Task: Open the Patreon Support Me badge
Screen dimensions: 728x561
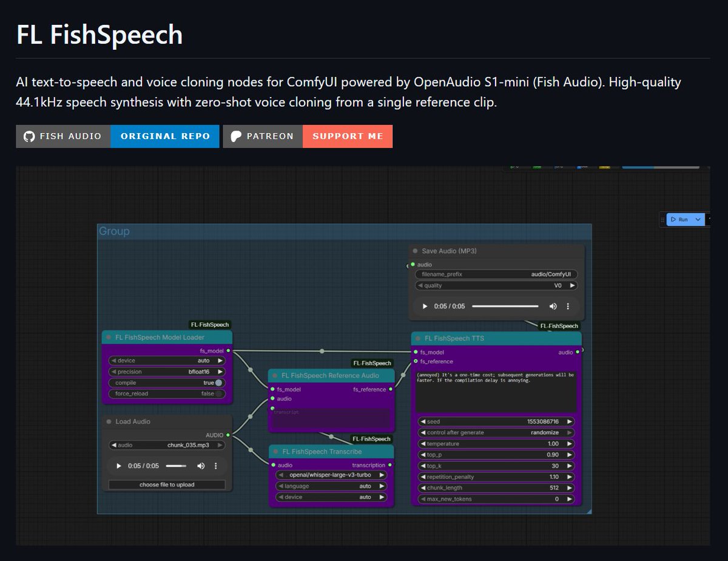Action: pyautogui.click(x=308, y=136)
